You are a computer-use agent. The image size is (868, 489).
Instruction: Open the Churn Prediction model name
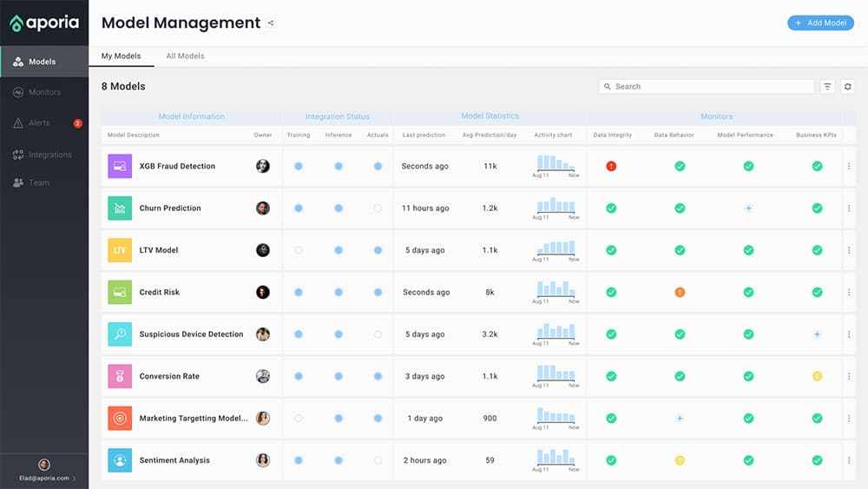point(170,208)
